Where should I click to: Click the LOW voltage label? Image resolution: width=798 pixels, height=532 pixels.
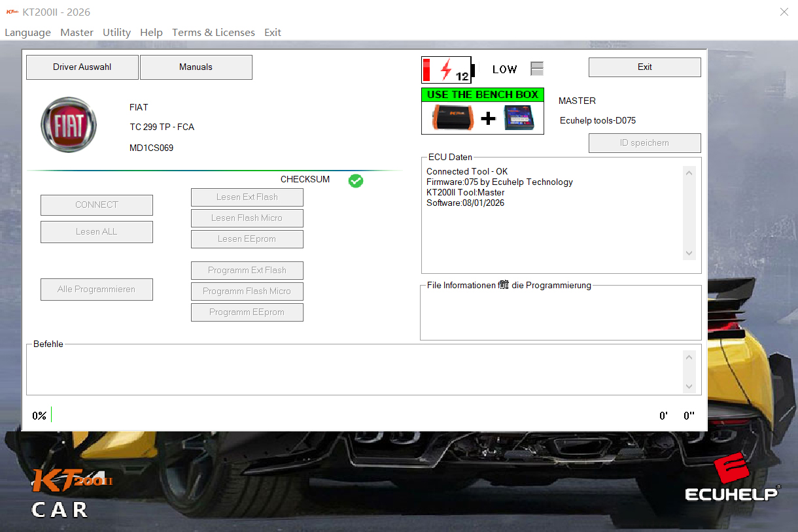(x=504, y=69)
